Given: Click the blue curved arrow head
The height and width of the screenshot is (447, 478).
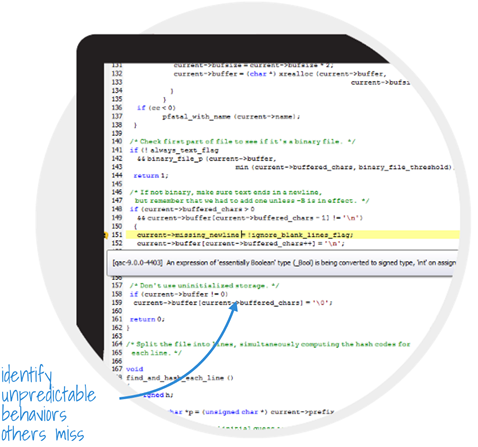Looking at the screenshot, I should click(x=234, y=306).
